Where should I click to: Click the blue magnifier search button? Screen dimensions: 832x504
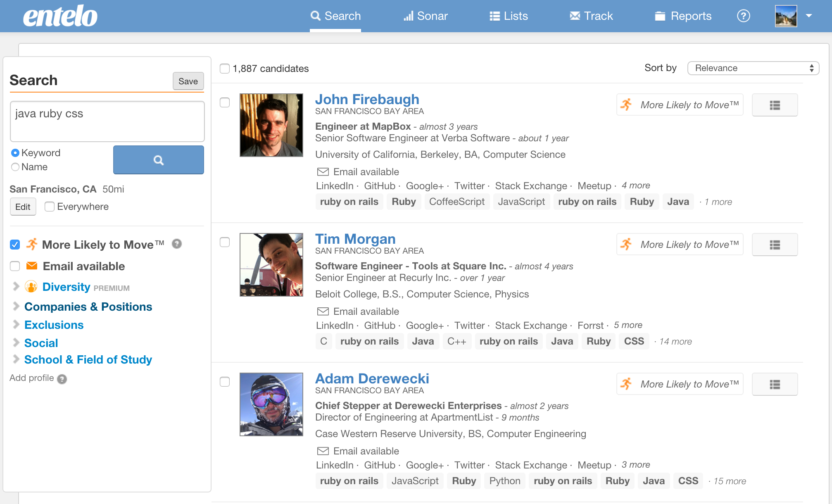158,160
